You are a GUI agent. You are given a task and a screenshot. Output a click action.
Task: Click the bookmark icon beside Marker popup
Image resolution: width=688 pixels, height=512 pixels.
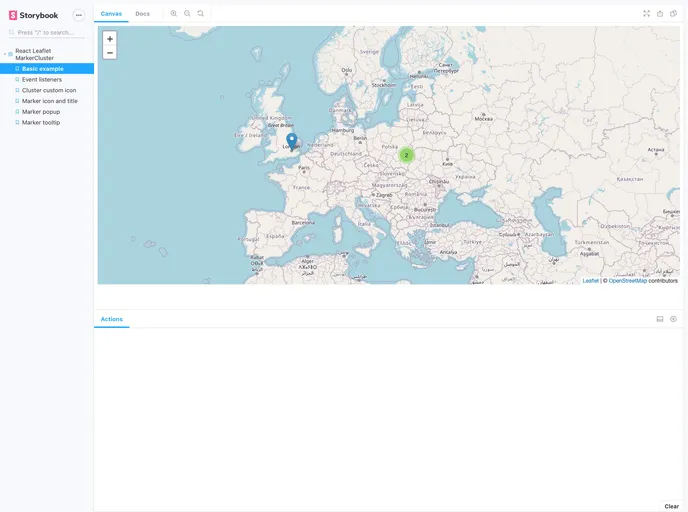18,112
